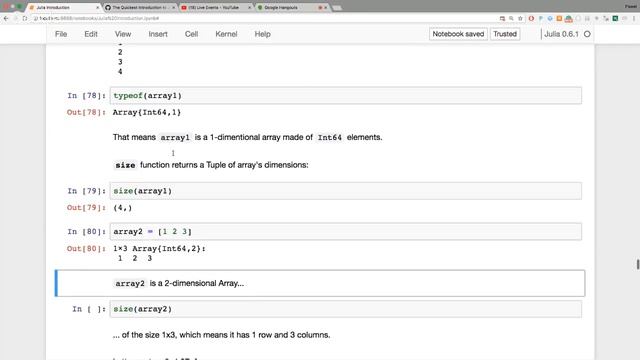Click the orange square extension icon
The image size is (640, 360).
(559, 18)
